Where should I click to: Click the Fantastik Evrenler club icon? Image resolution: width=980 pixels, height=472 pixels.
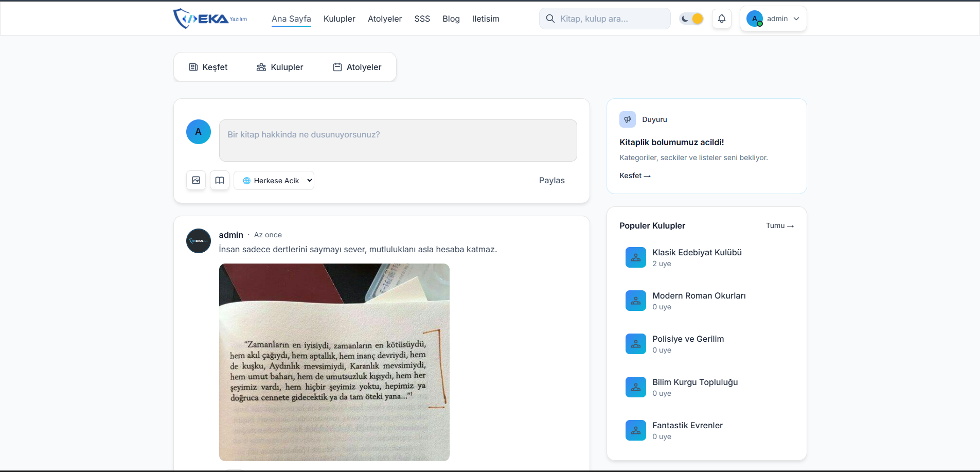click(635, 430)
